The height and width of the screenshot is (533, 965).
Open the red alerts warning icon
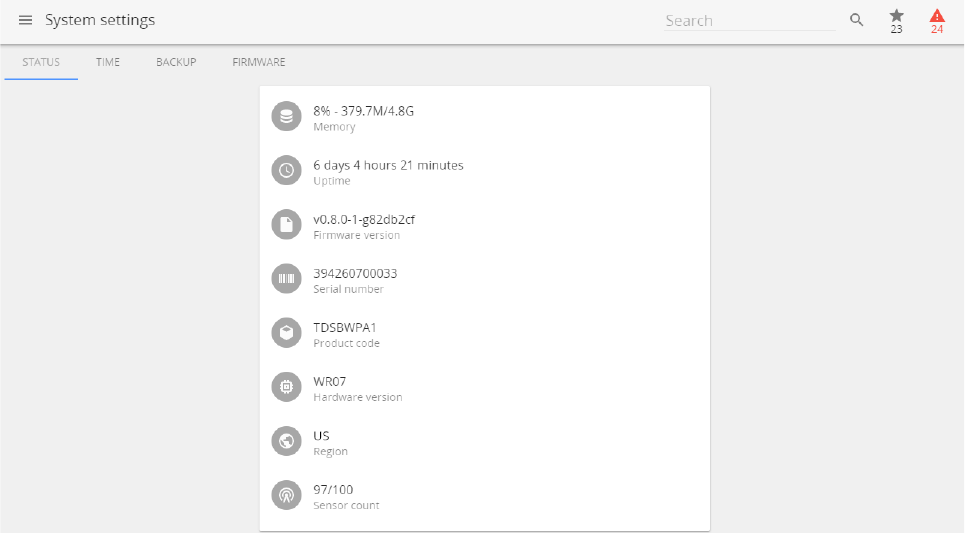pyautogui.click(x=937, y=17)
